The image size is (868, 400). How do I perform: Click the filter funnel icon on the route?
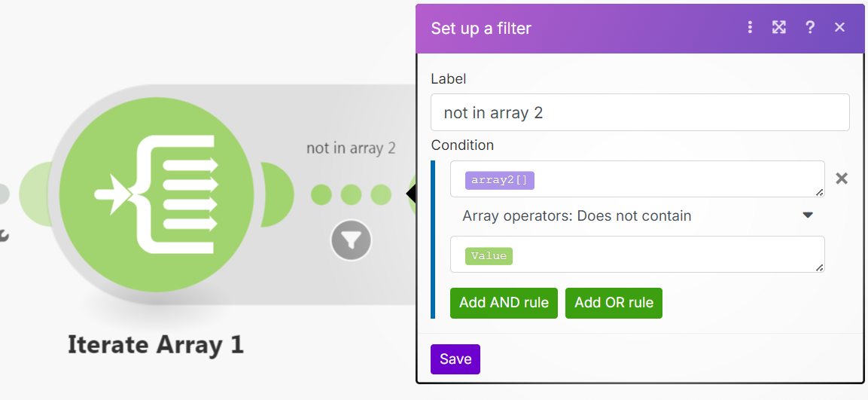[x=351, y=240]
